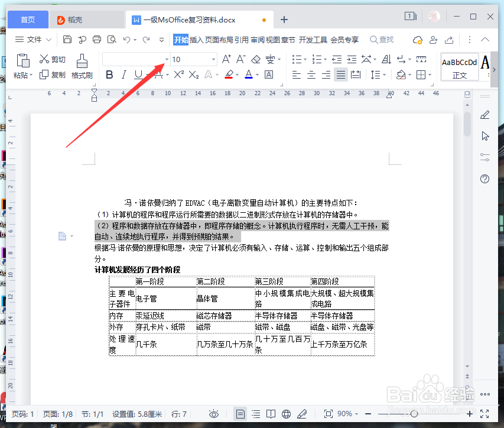Switch to outline view in status bar

[256, 414]
